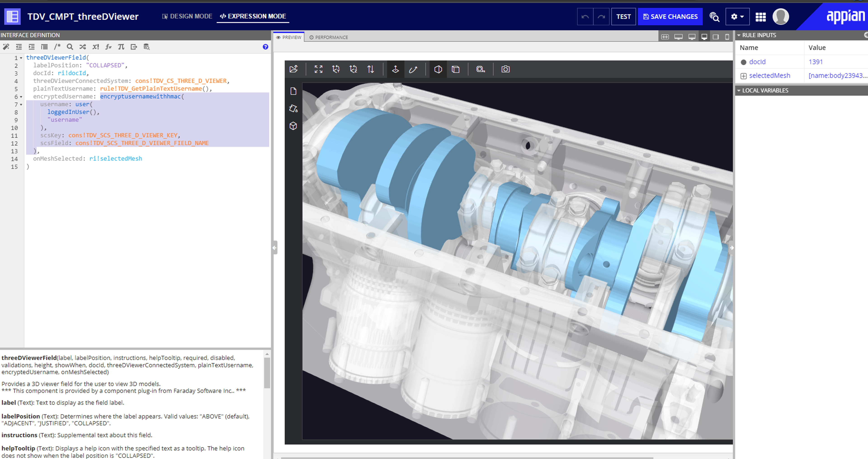Fold code at line 7 arrow
This screenshot has width=868, height=459.
click(x=21, y=105)
